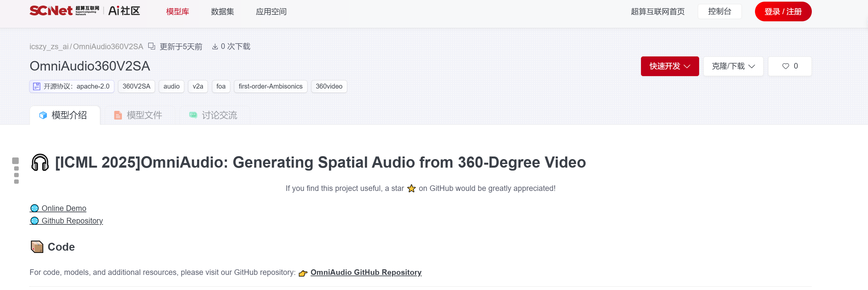
Task: Click the 开源协议 apache-2.0 tag
Action: (72, 87)
